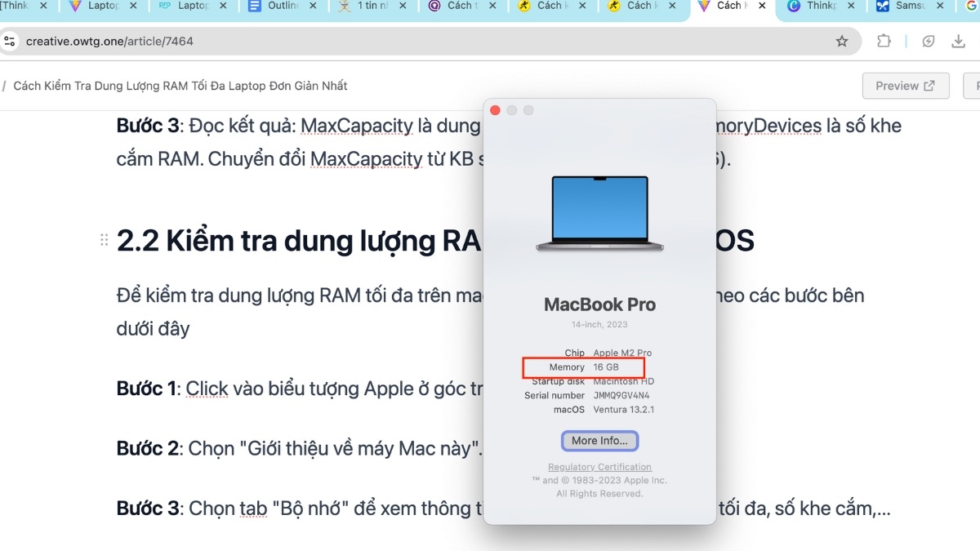The height and width of the screenshot is (551, 980).
Task: Click the underlined word "Click" in Bước 1
Action: click(207, 389)
